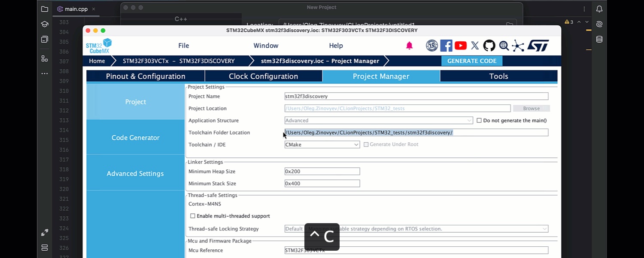Click the vertical kebab menu in CLion editor tabs
644x258 pixels.
(x=584, y=9)
